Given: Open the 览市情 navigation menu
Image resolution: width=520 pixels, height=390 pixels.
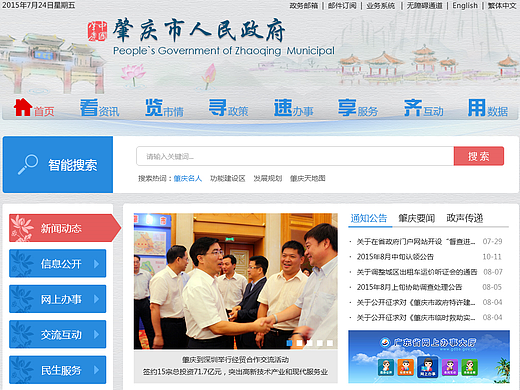Looking at the screenshot, I should click(x=164, y=108).
